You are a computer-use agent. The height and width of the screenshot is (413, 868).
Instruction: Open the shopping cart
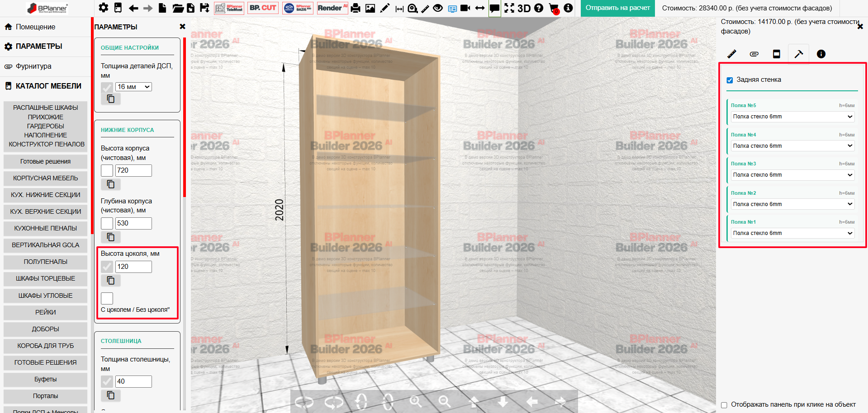[554, 8]
